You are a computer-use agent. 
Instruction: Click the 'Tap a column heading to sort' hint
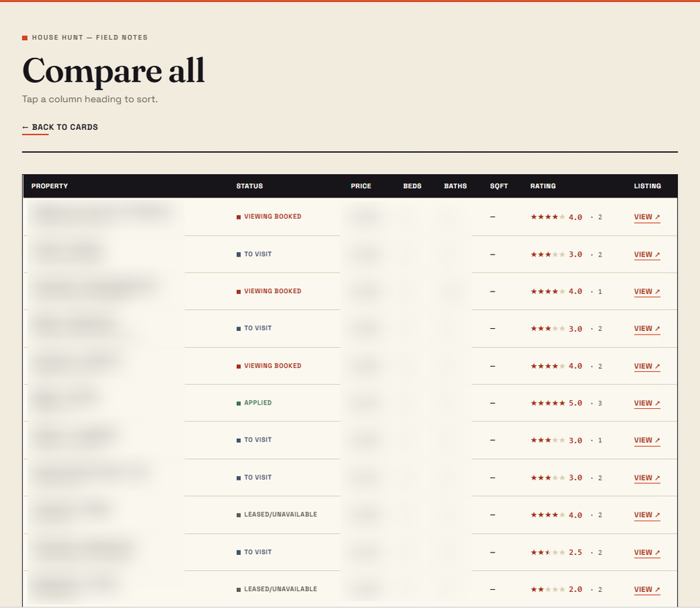click(x=90, y=99)
